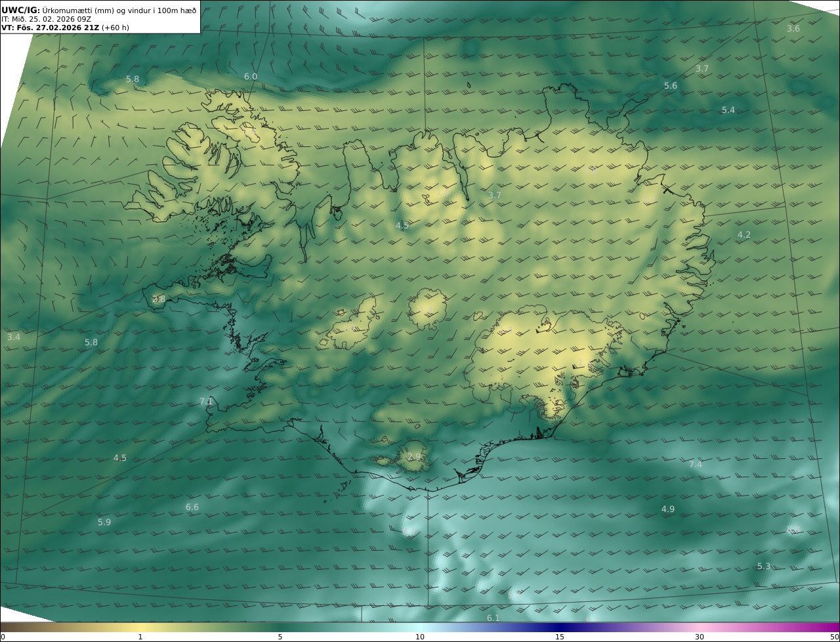The image size is (840, 642).
Task: Click the '5.9' value label
Action: pyautogui.click(x=104, y=523)
